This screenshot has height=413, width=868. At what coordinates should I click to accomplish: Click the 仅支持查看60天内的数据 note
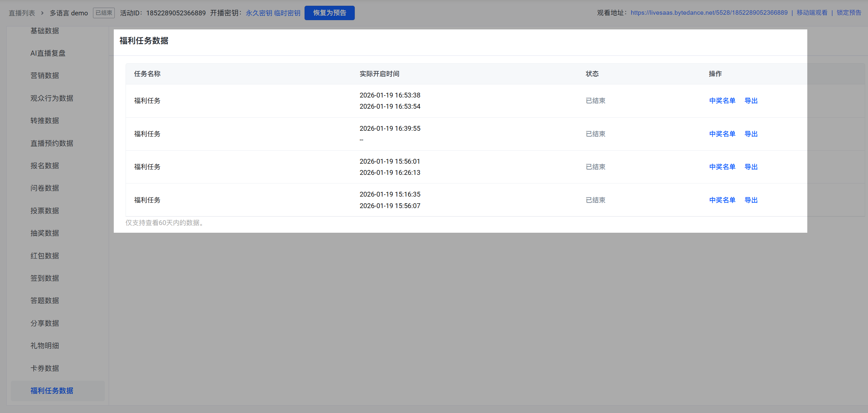165,222
